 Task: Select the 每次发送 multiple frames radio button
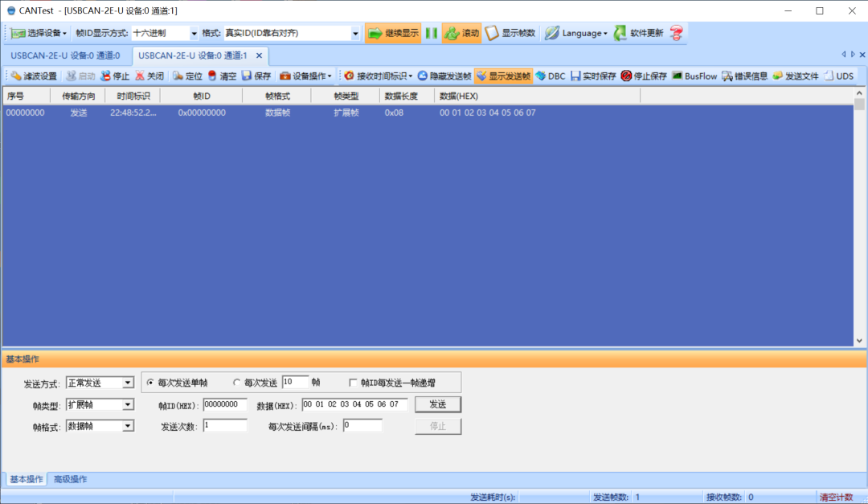(237, 383)
